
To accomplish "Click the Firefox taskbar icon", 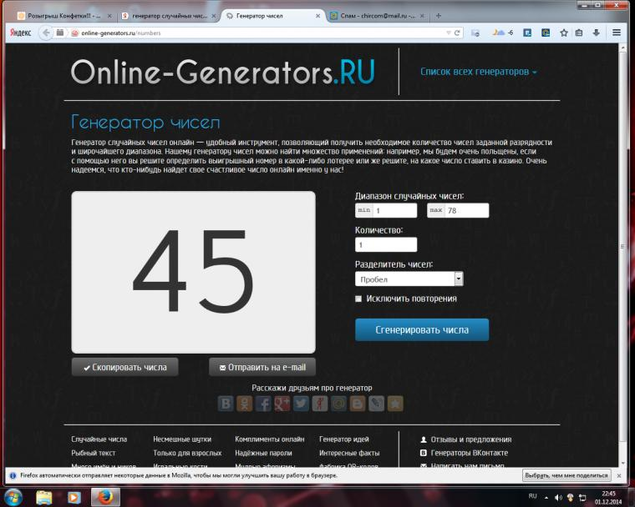I will [105, 497].
